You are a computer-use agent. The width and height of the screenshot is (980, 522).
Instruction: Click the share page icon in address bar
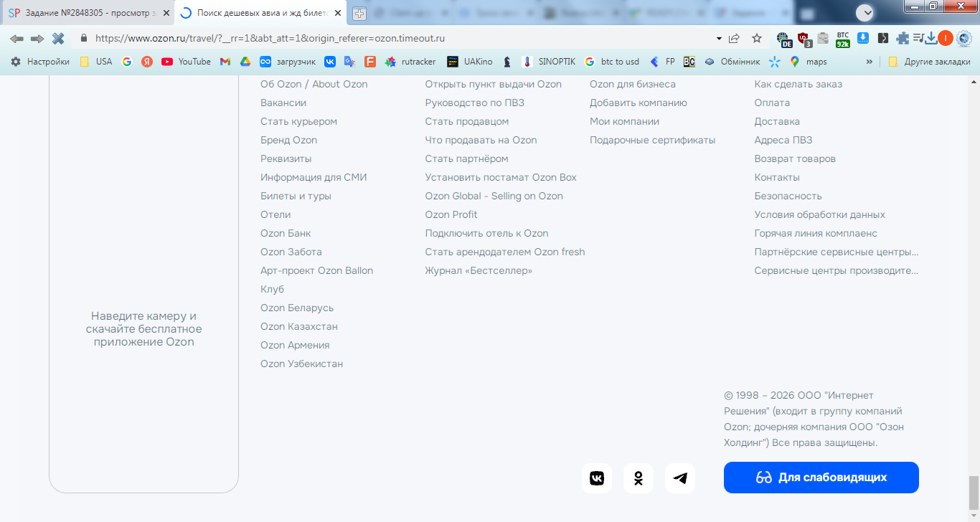[734, 39]
